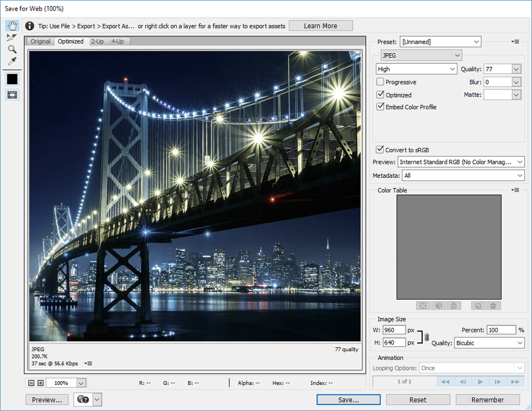Open the Color Table flyout menu
532x411 pixels.
(515, 190)
